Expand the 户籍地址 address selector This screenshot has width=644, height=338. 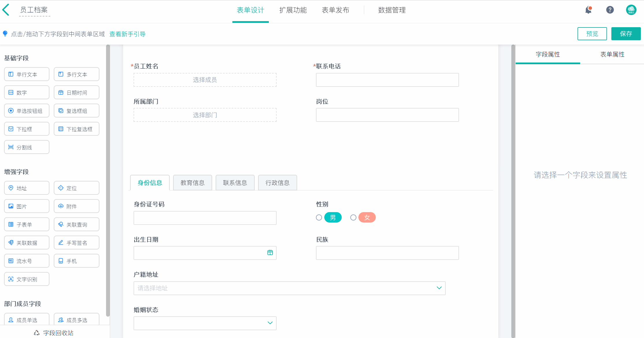[439, 288]
